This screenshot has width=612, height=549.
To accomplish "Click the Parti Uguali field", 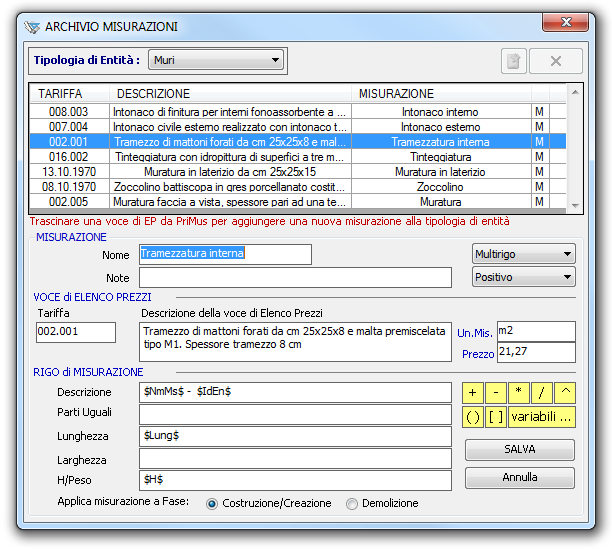I will (295, 414).
